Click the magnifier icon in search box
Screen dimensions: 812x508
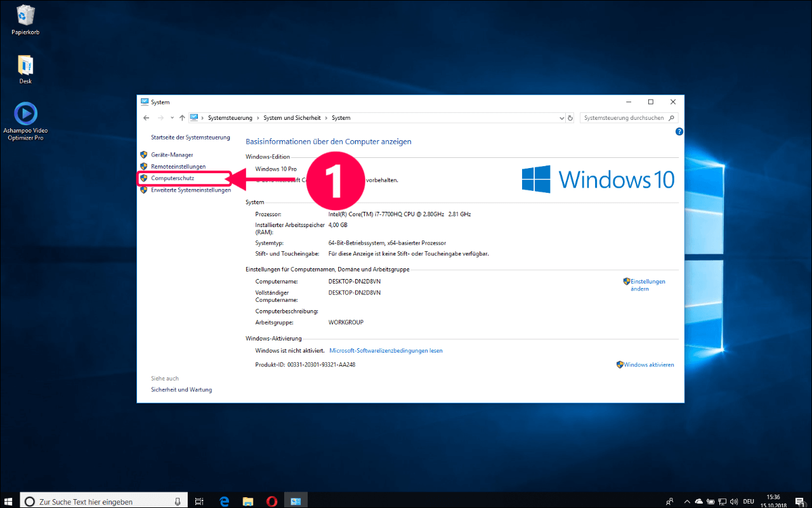click(x=672, y=118)
